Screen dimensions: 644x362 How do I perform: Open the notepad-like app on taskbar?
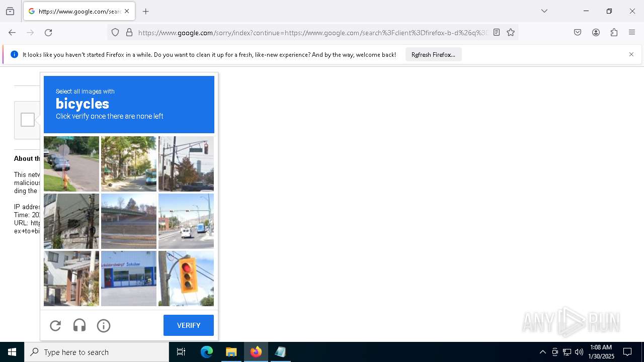click(280, 352)
